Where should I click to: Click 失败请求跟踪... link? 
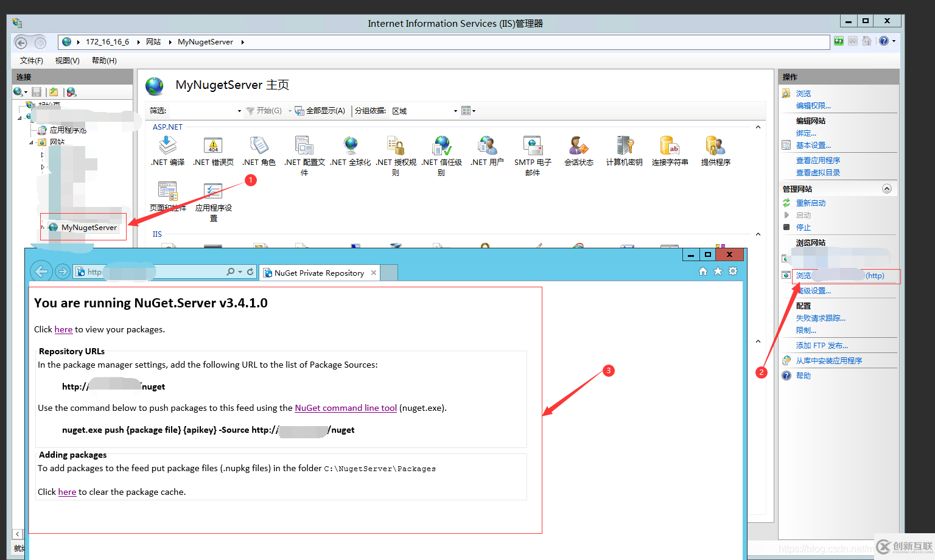coord(821,318)
